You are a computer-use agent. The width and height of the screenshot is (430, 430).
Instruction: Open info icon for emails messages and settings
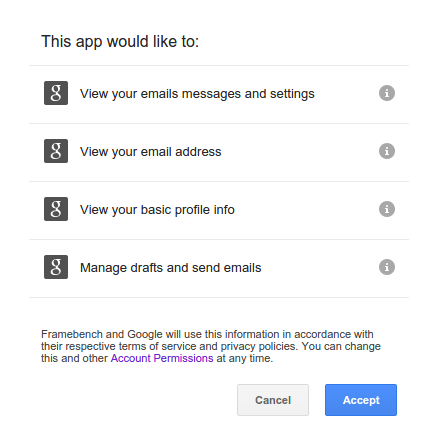point(387,93)
